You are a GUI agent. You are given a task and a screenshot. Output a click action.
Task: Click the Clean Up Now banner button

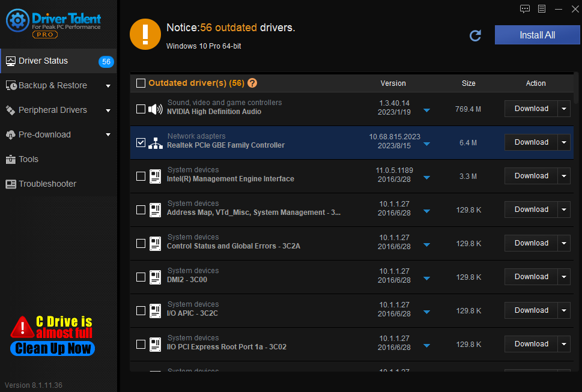tap(52, 349)
